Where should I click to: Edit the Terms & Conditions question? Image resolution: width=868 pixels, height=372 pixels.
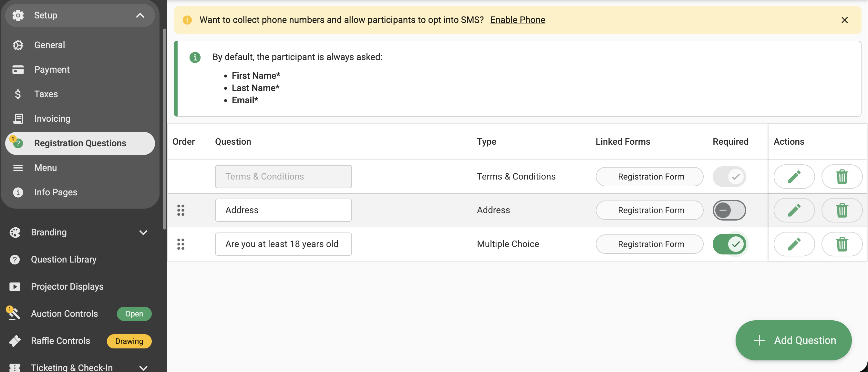[x=794, y=177]
